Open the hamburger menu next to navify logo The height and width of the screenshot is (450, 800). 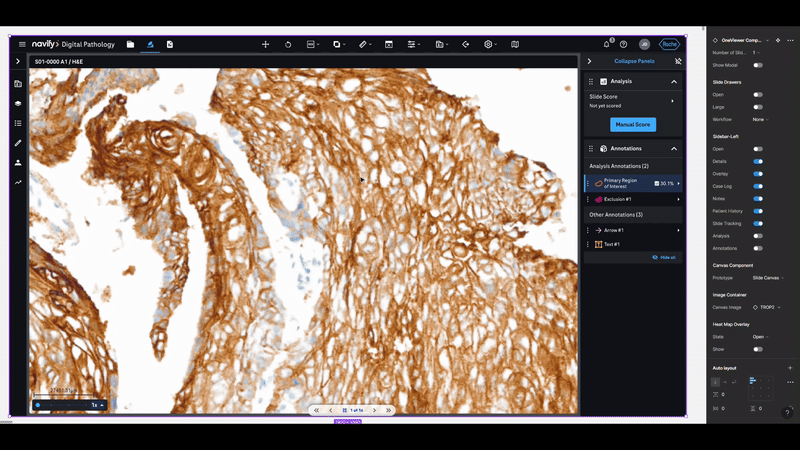coord(22,44)
